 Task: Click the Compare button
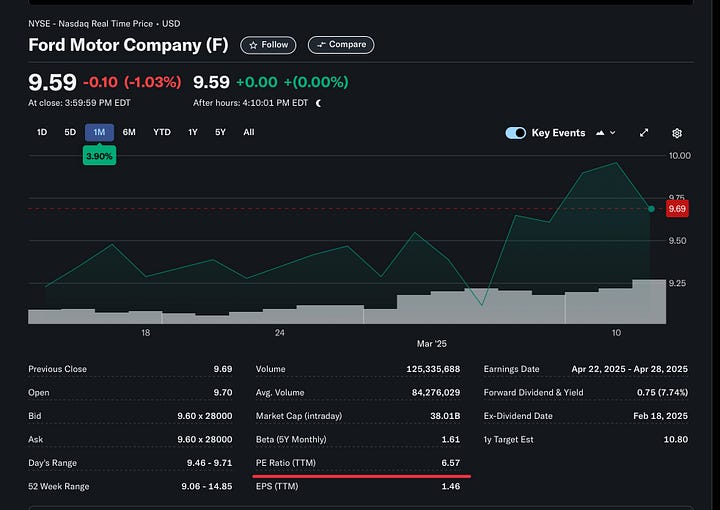[341, 45]
